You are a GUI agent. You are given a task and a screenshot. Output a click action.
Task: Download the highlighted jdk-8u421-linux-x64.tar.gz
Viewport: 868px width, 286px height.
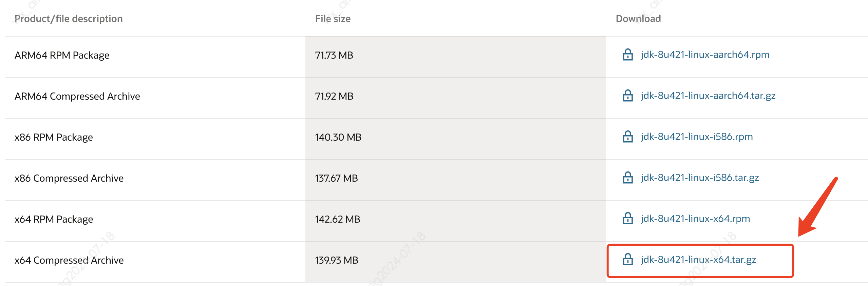(698, 260)
